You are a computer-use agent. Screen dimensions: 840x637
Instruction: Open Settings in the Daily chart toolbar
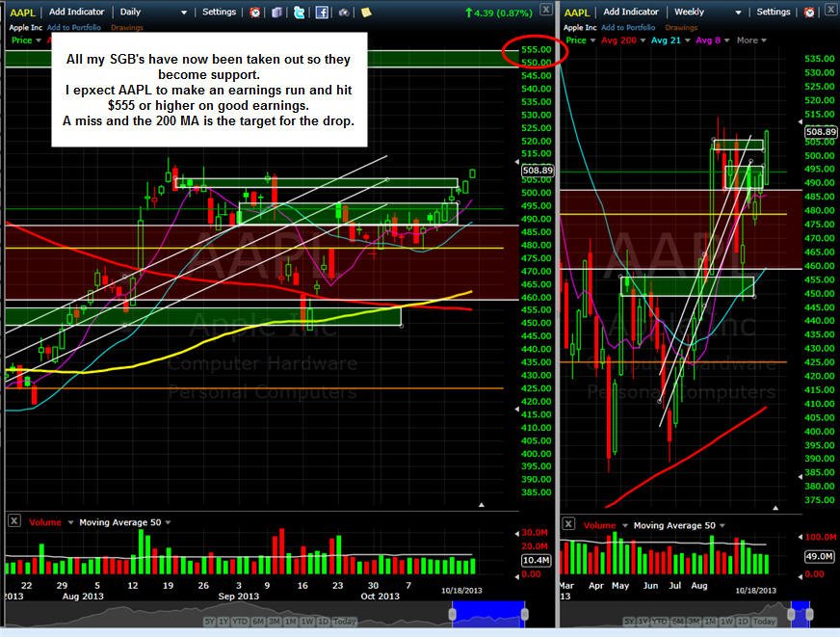click(219, 12)
